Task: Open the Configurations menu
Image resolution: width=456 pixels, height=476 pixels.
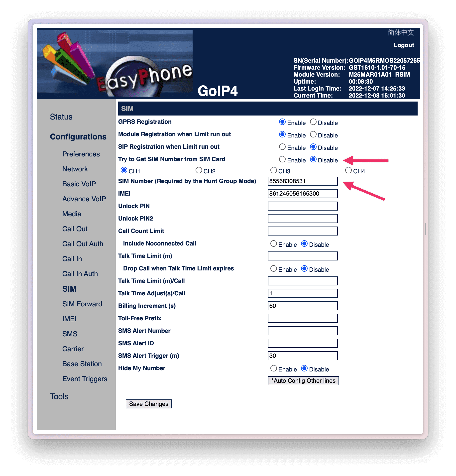Action: 78,137
